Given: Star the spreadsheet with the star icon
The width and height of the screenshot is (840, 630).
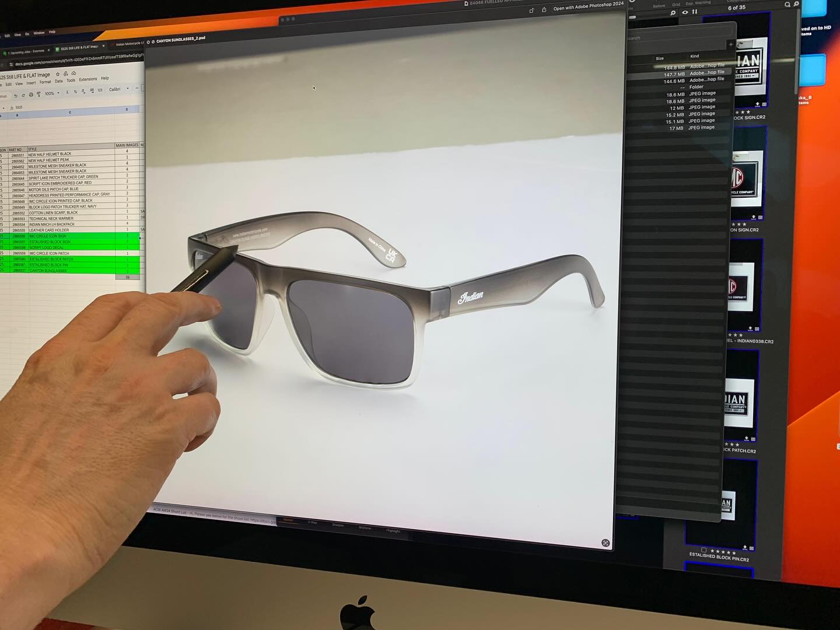Looking at the screenshot, I should click(x=58, y=74).
